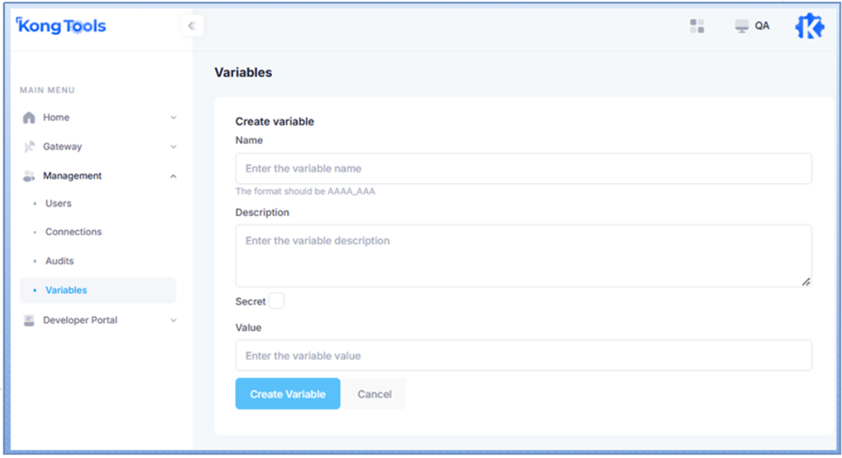Expand the Gateway menu chevron
842x458 pixels.
coord(173,147)
